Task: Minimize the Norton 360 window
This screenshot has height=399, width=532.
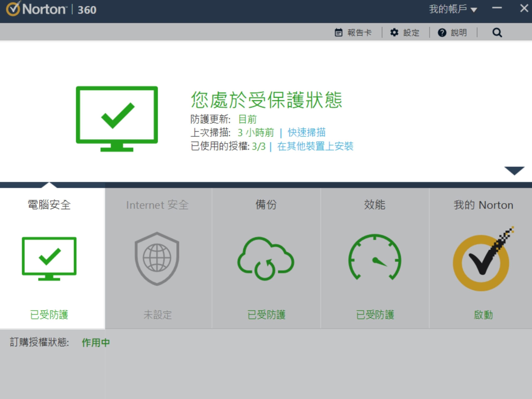Action: pos(497,8)
